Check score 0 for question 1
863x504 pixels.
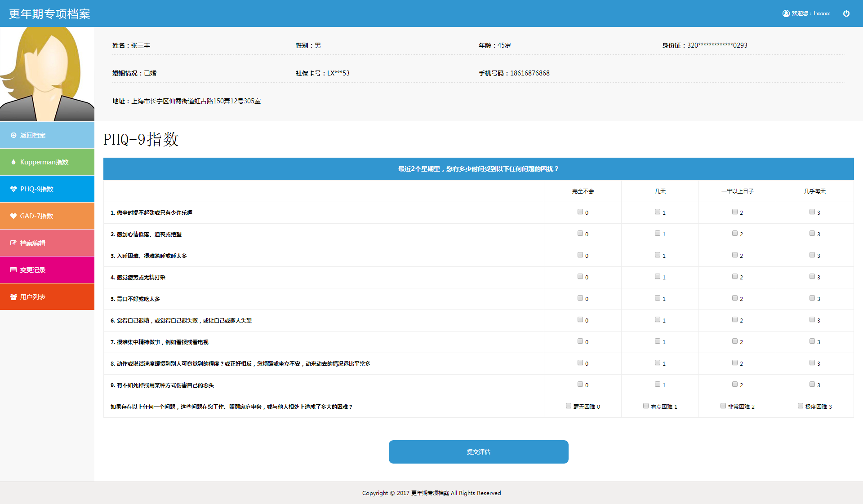(x=580, y=212)
